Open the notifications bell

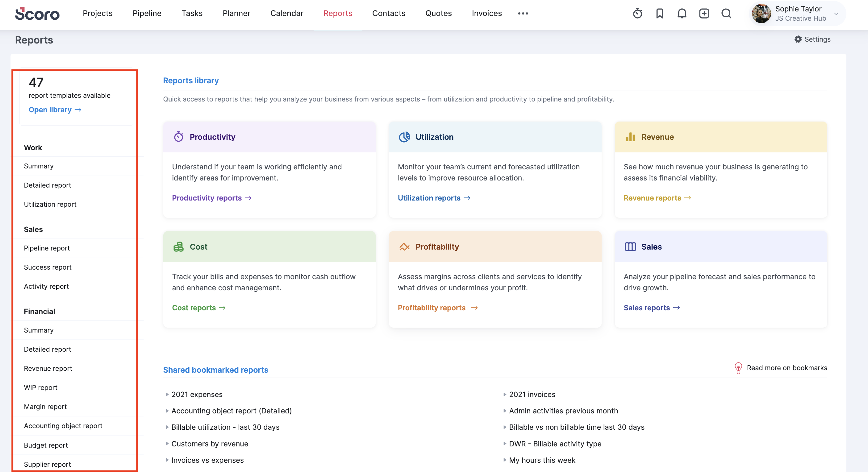coord(682,14)
